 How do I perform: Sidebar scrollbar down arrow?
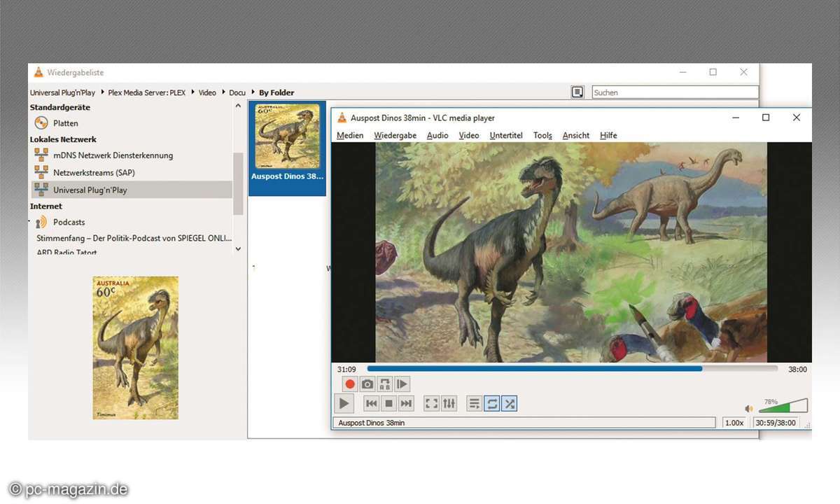pos(238,248)
